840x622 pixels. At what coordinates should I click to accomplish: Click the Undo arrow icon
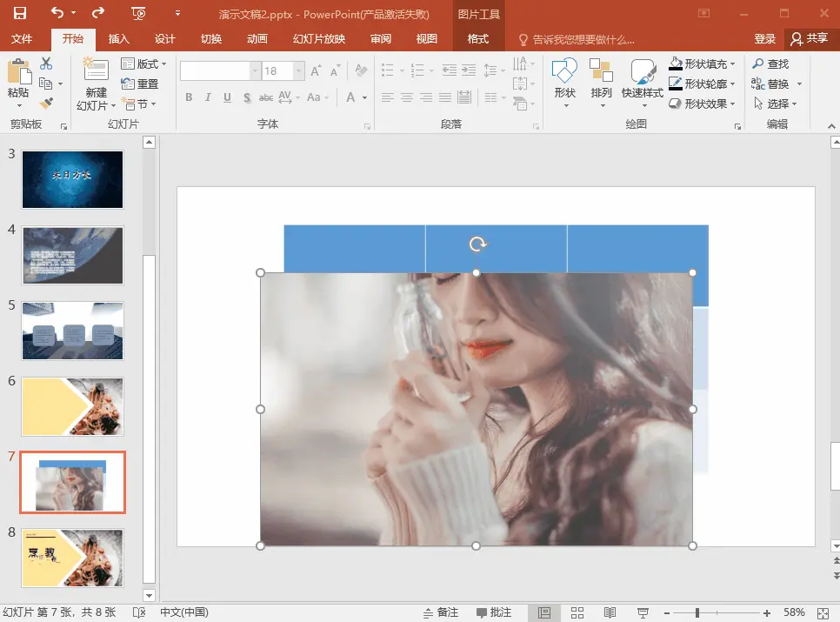click(57, 13)
